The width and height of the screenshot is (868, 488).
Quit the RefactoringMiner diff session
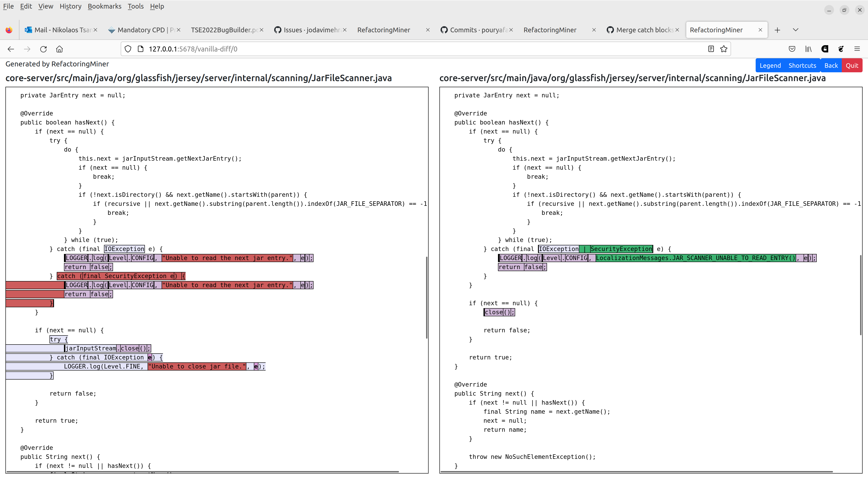coord(852,65)
